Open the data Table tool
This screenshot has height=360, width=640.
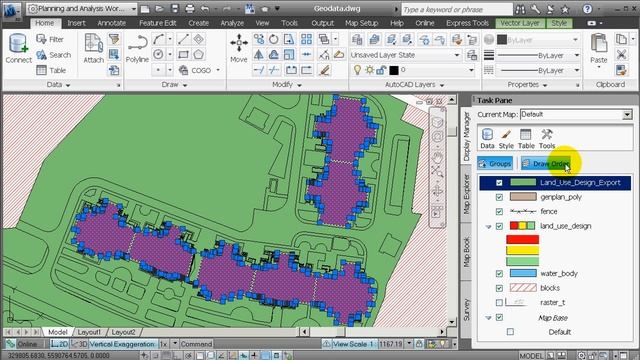[x=51, y=70]
